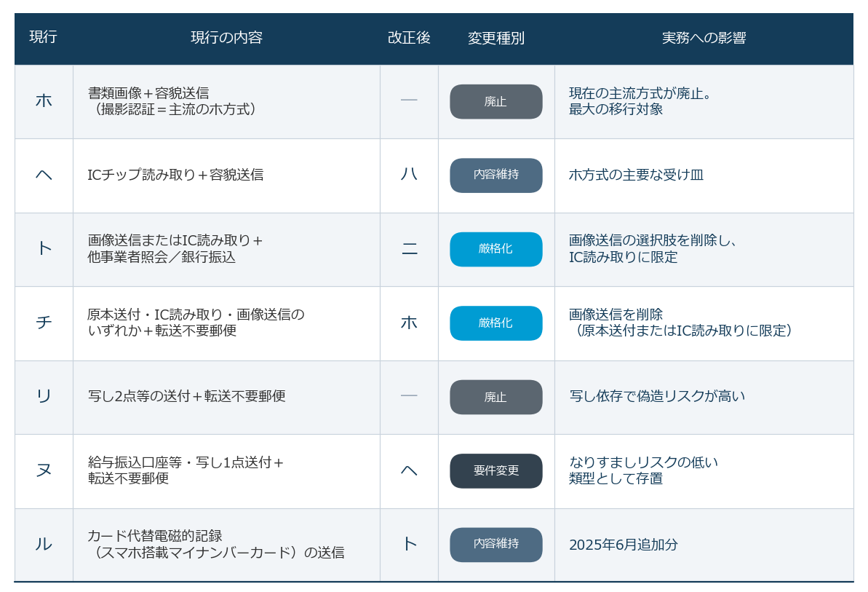Click the 廃止 badge in the 写し2点等の送付 row
868x592 pixels.
point(496,397)
